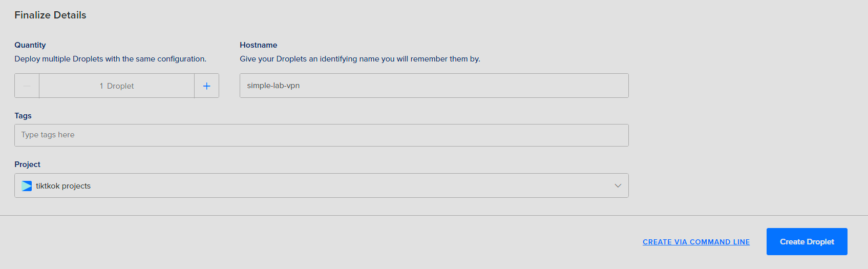This screenshot has height=269, width=868.
Task: Open the Create via Command Line link
Action: (696, 242)
